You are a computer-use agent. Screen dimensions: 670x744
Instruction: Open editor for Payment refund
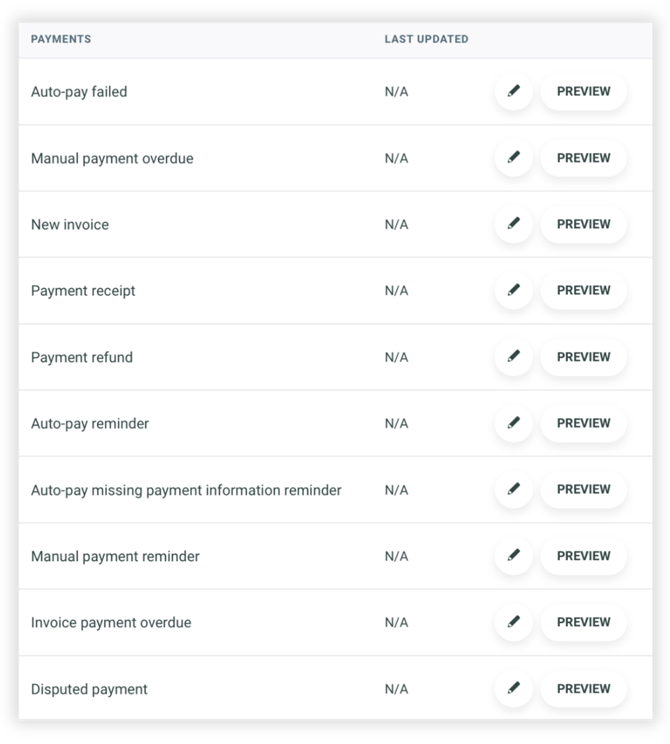point(513,357)
